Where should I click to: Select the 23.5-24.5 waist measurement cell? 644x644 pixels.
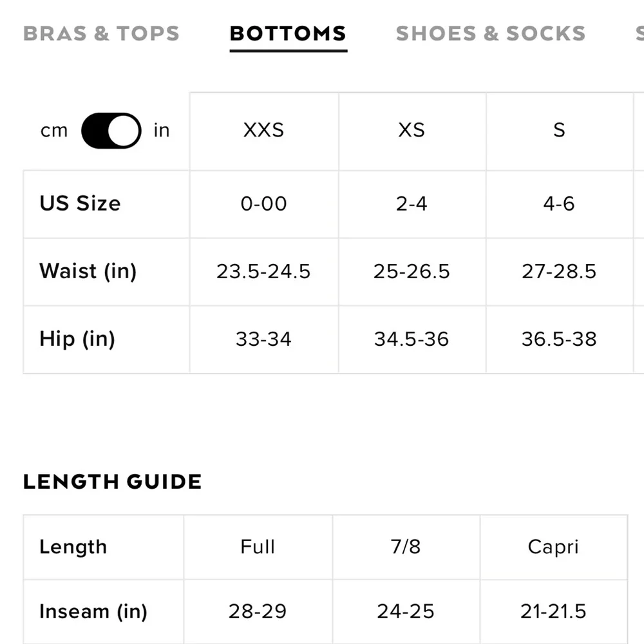coord(263,271)
